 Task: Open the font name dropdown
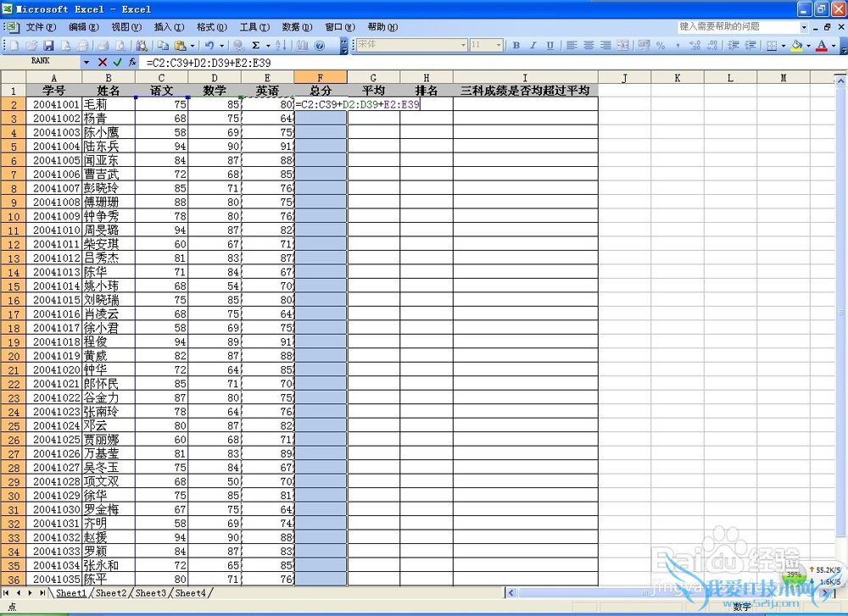click(464, 46)
